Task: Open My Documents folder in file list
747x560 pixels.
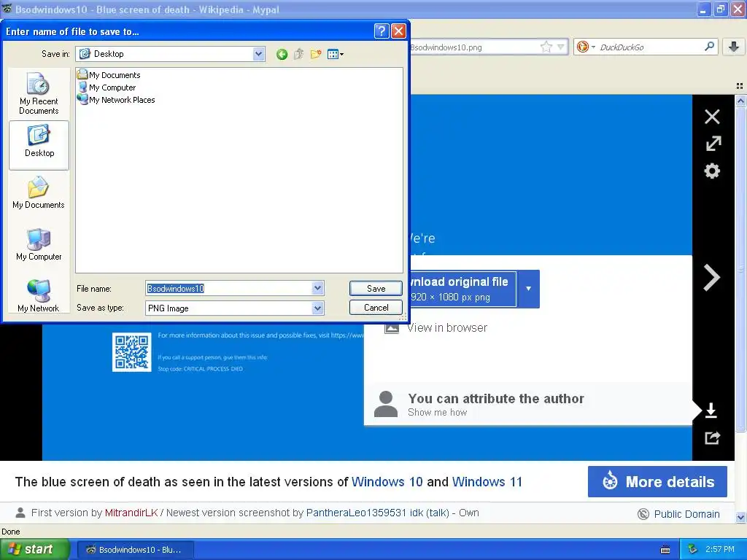Action: (x=109, y=75)
